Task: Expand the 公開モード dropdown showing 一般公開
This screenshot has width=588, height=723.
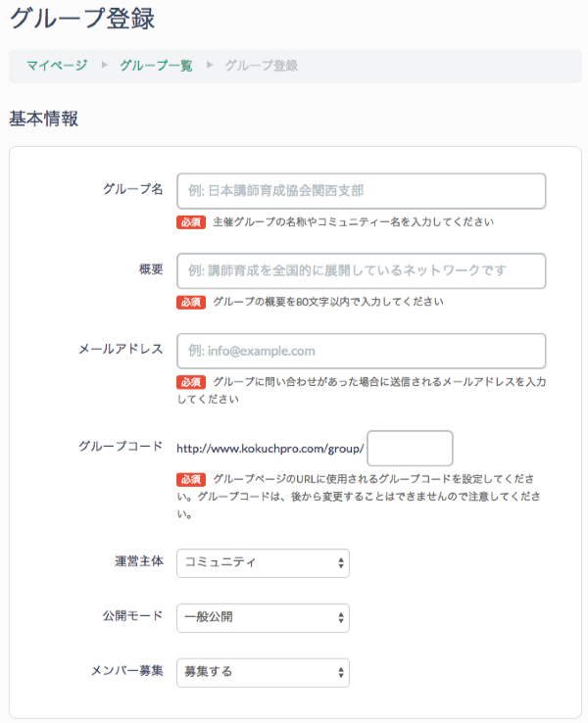Action: (263, 617)
